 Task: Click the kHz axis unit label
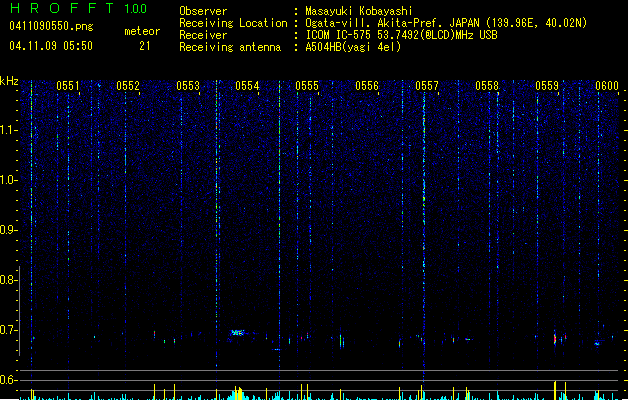pos(9,81)
